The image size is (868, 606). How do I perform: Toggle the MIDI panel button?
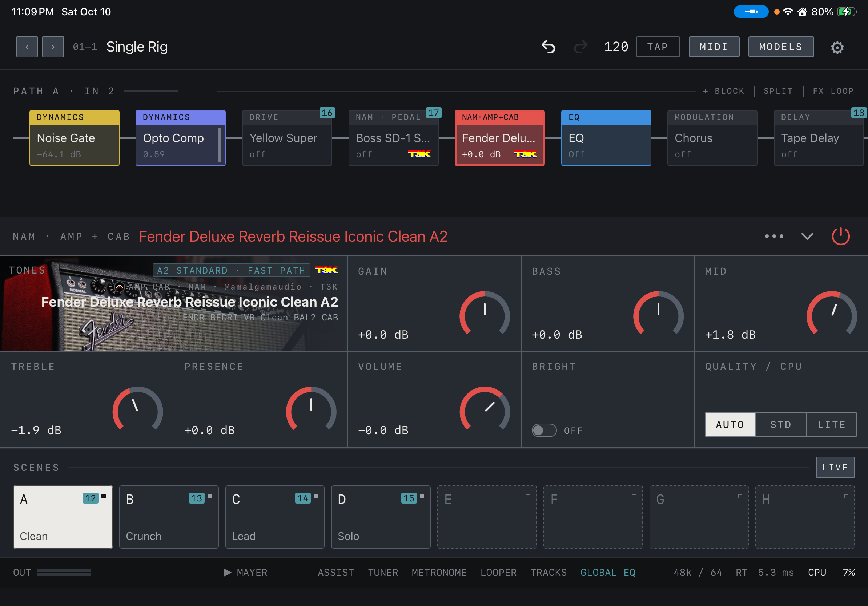(714, 47)
